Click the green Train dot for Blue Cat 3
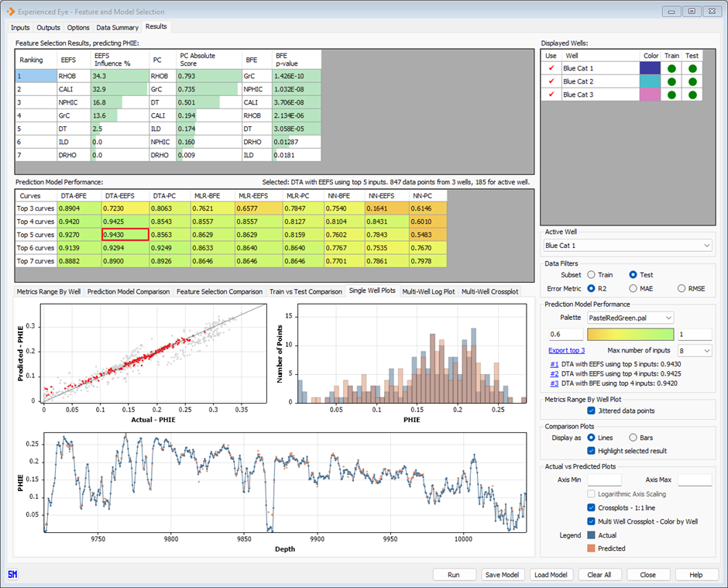728x588 pixels. pos(671,95)
